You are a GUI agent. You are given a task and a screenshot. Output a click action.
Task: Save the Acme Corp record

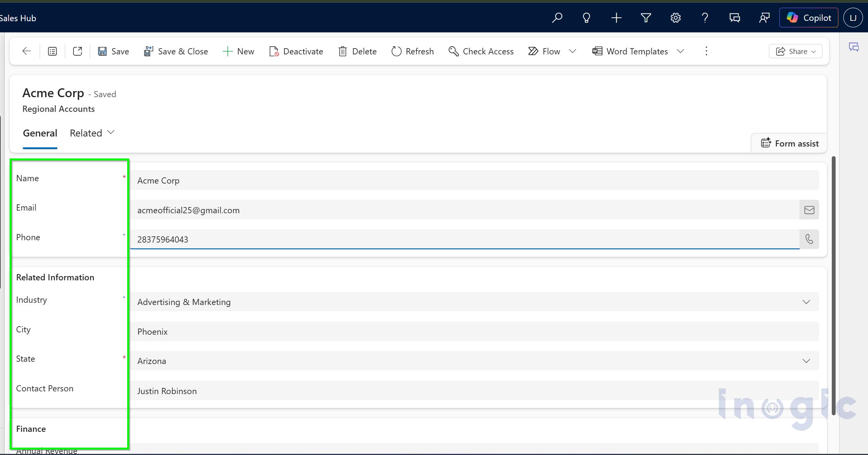coord(113,51)
